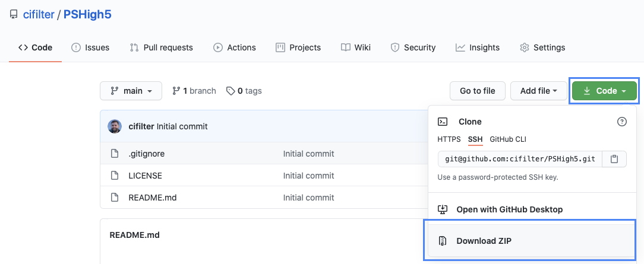The image size is (644, 264).
Task: Click the Clone help question mark icon
Action: coord(622,122)
